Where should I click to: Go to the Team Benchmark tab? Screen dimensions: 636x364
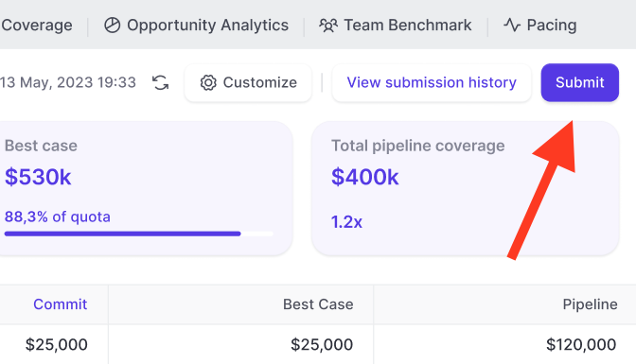pos(395,26)
